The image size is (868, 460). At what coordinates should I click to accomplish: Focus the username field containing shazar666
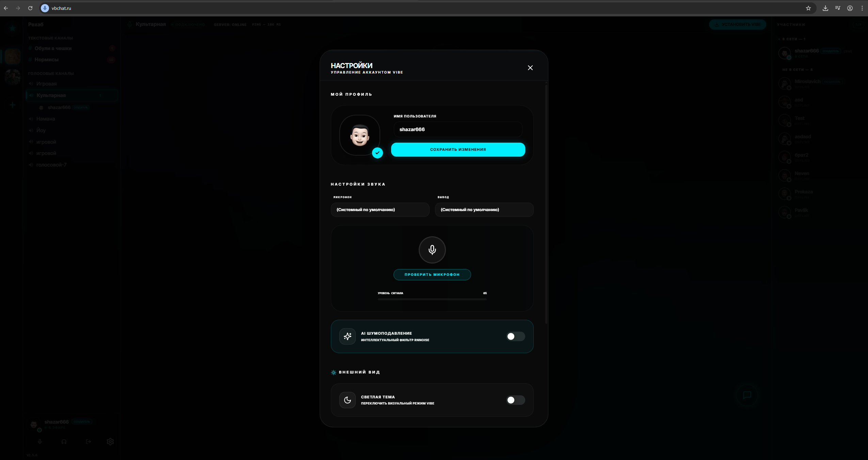[x=458, y=129]
